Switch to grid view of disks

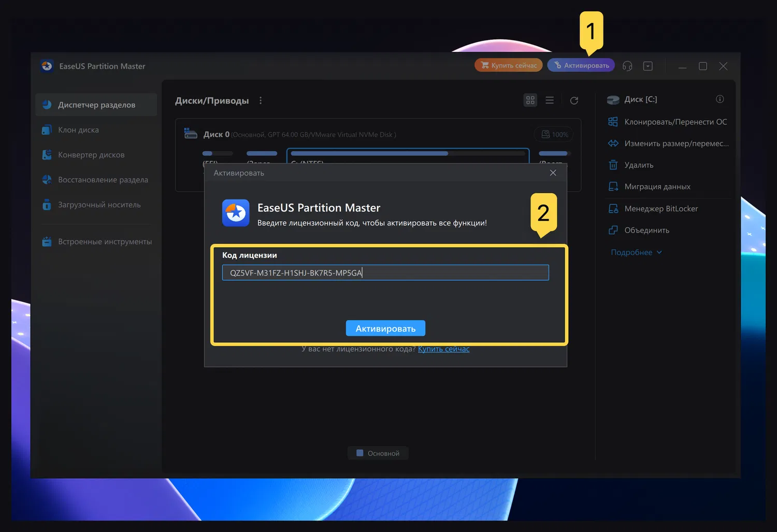[530, 100]
